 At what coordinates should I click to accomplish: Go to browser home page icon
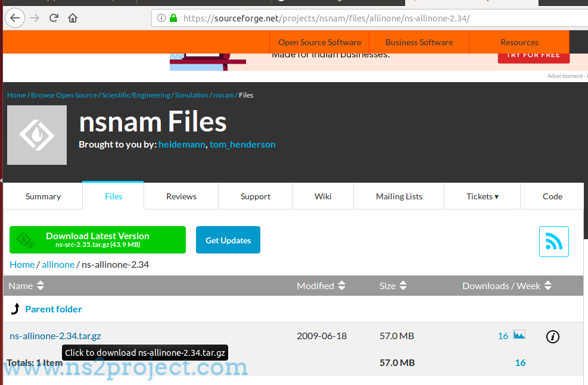tap(73, 18)
